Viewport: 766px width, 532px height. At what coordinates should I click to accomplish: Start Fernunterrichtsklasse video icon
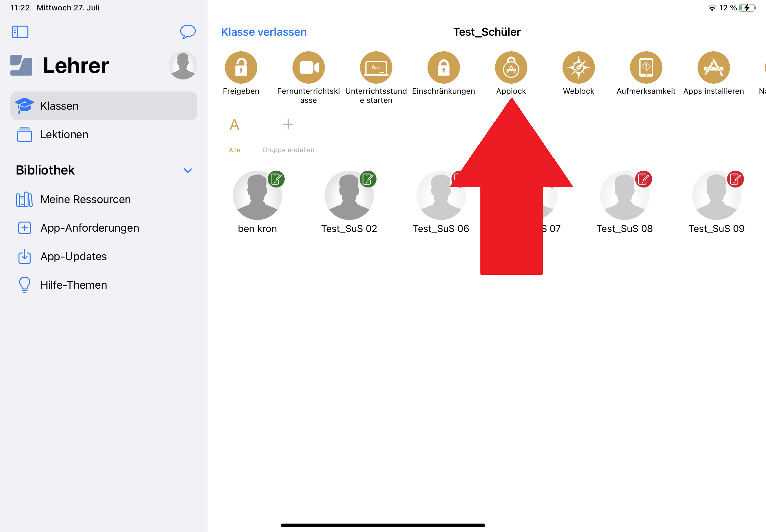[x=308, y=67]
